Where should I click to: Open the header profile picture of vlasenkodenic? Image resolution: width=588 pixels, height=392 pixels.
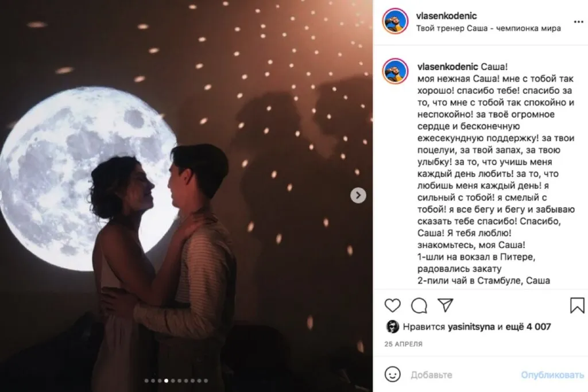395,21
